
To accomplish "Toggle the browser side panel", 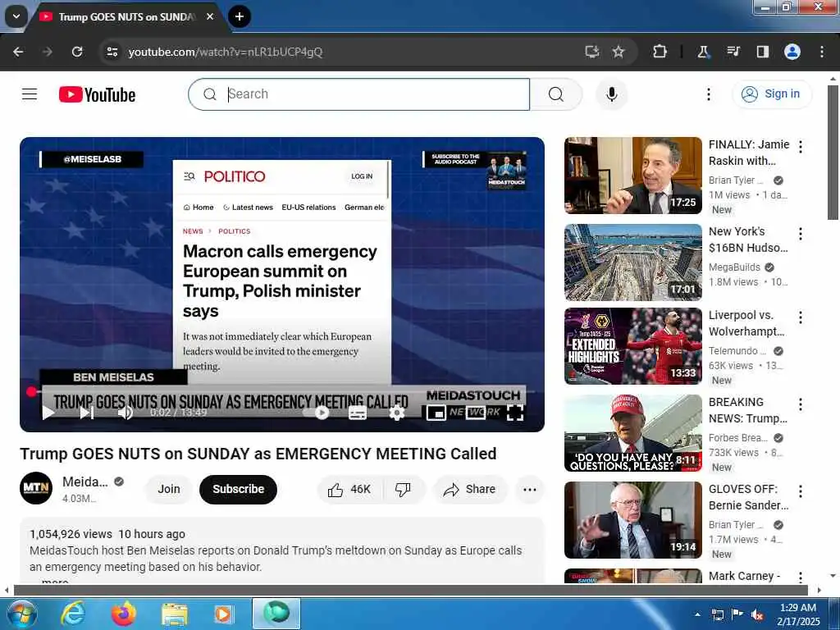I will click(762, 52).
